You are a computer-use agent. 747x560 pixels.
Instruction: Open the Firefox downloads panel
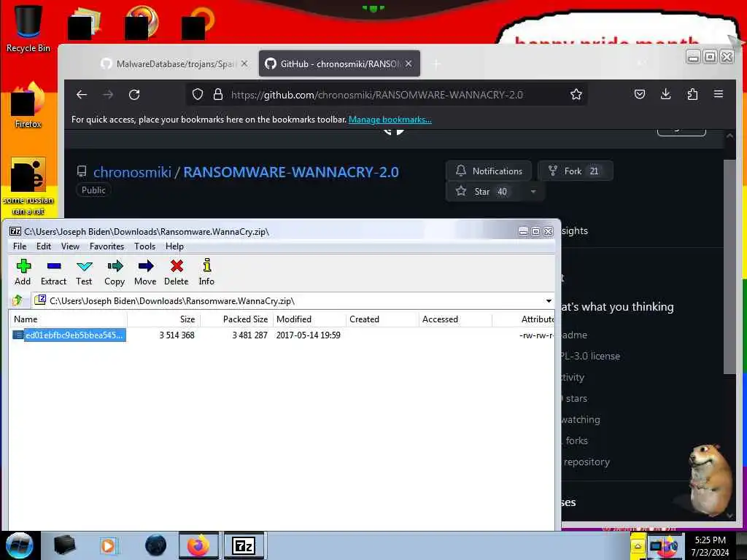(666, 94)
